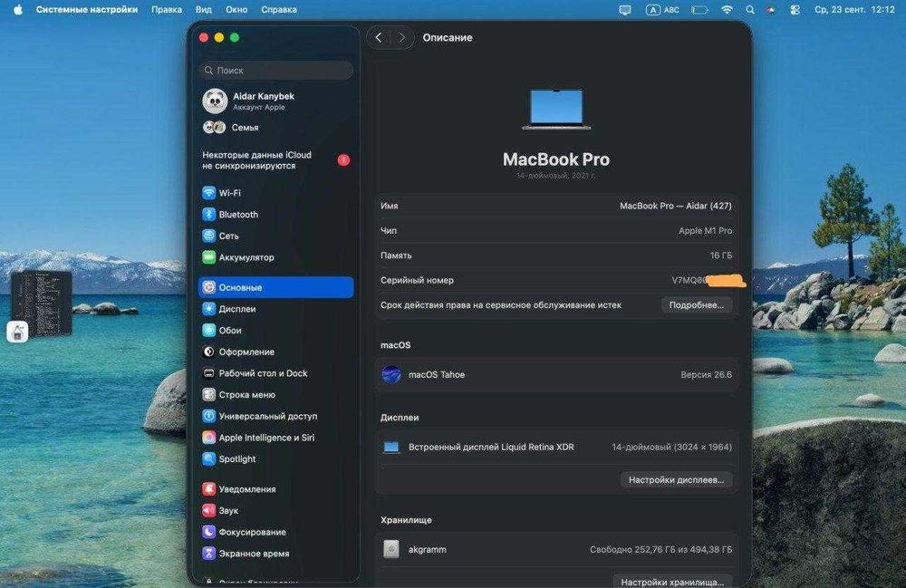Go forward with the right chevron
906x588 pixels.
click(402, 37)
